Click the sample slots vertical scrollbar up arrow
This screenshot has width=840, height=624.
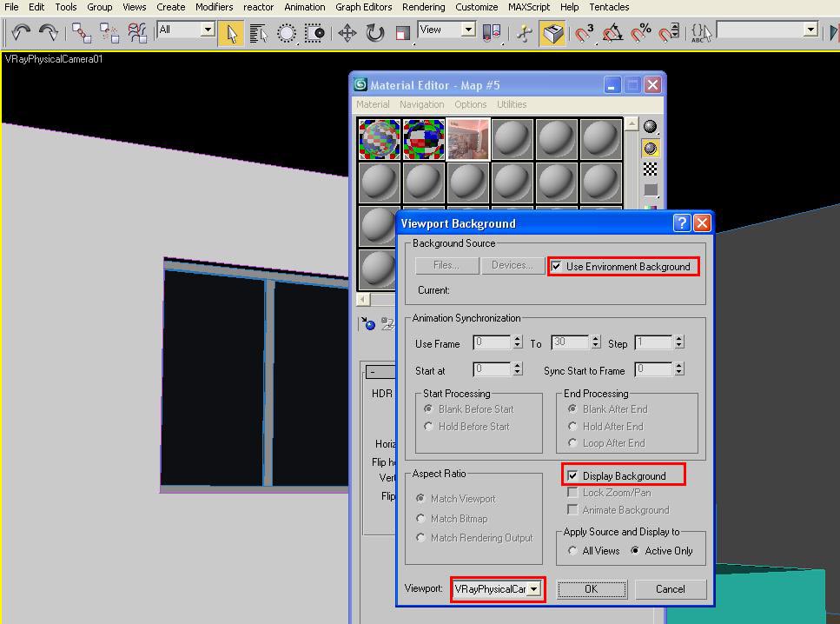tap(631, 124)
